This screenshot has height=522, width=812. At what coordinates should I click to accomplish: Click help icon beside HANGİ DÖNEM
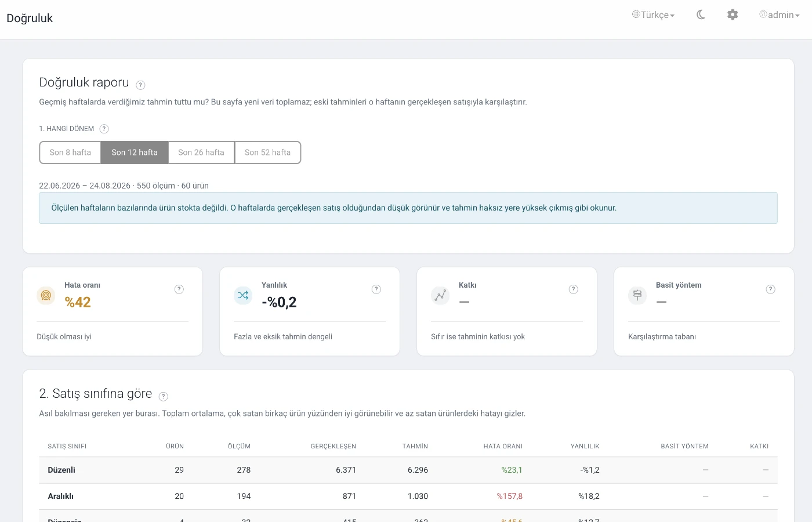coord(104,129)
